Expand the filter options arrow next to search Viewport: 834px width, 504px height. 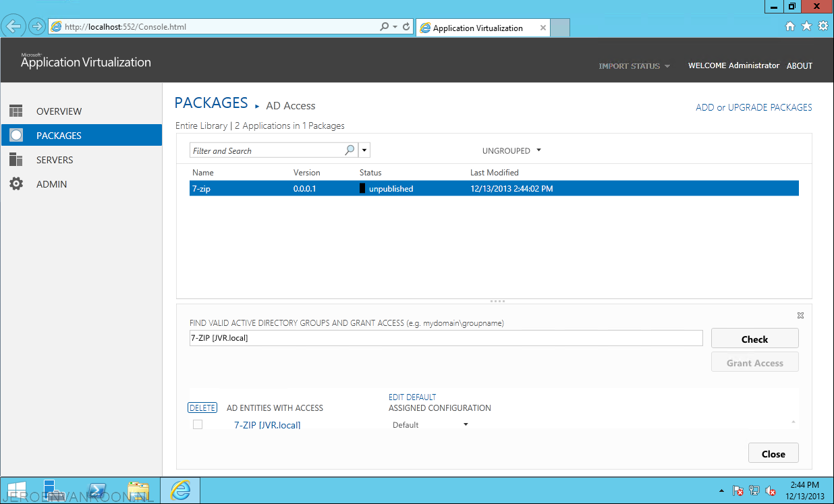pyautogui.click(x=364, y=150)
